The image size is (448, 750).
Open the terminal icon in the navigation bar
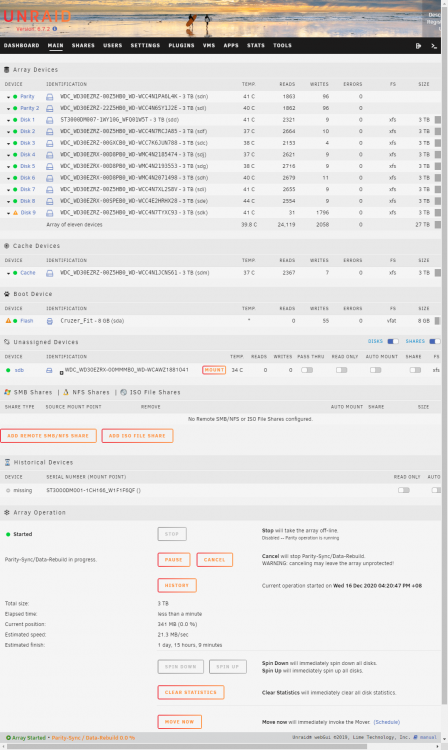tap(434, 46)
